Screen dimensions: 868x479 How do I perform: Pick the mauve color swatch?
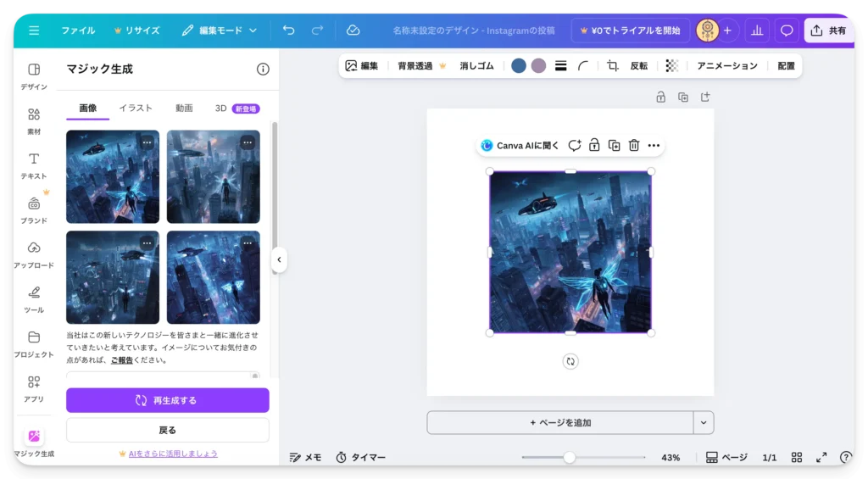pyautogui.click(x=538, y=66)
